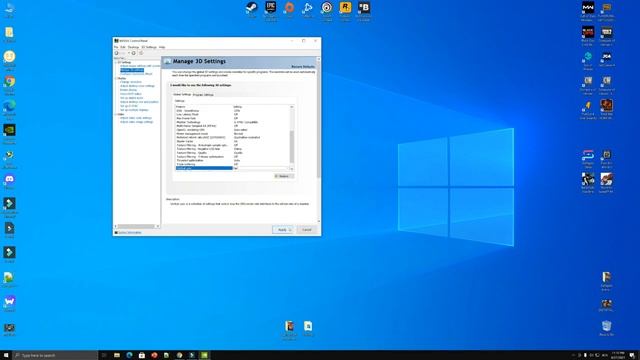Click the Apply button
The height and width of the screenshot is (360, 640).
282,230
